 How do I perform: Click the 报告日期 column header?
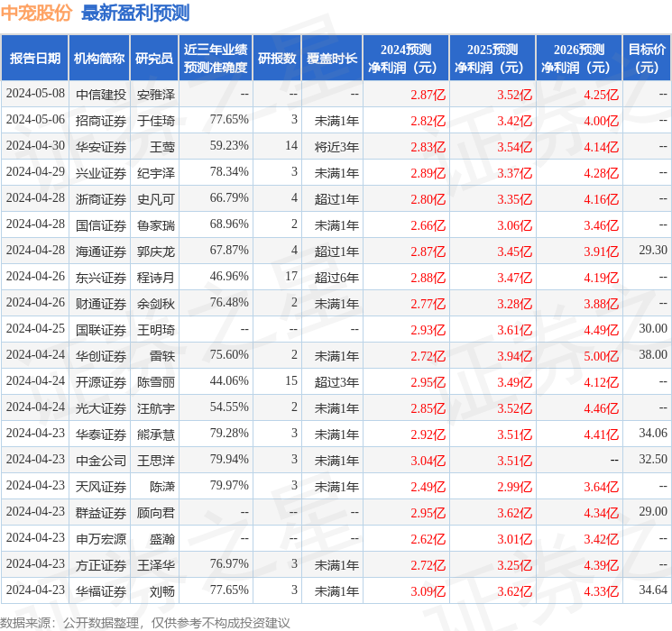[34, 59]
